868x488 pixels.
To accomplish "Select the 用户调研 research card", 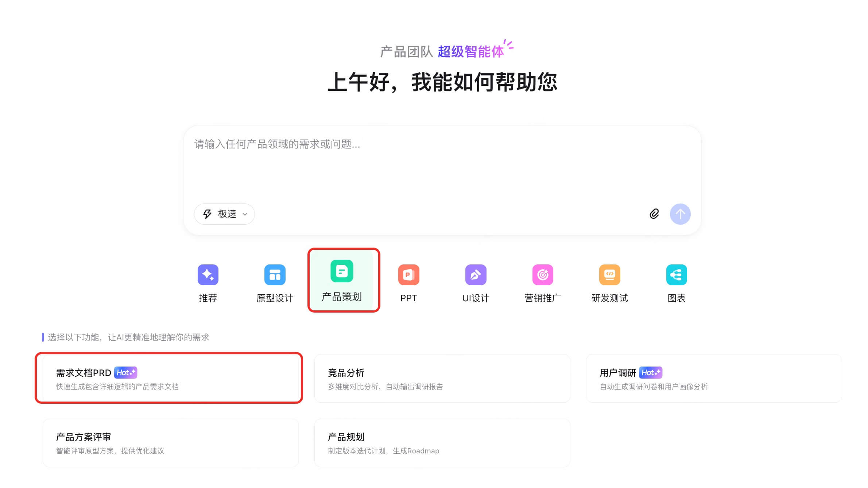I will (714, 378).
